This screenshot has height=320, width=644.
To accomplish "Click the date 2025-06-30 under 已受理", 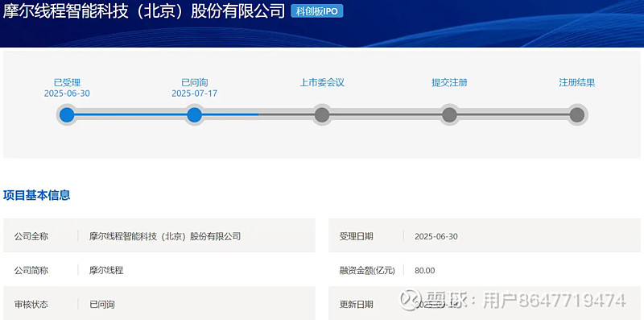I will 67,94.
